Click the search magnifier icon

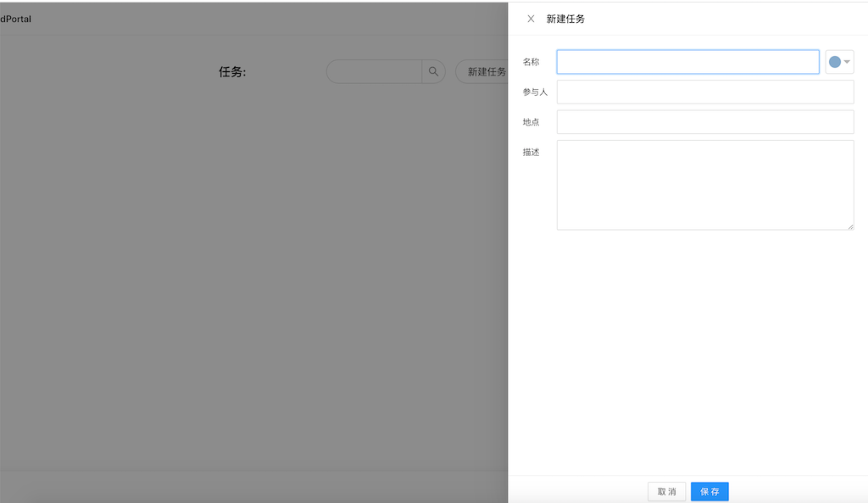click(x=433, y=71)
